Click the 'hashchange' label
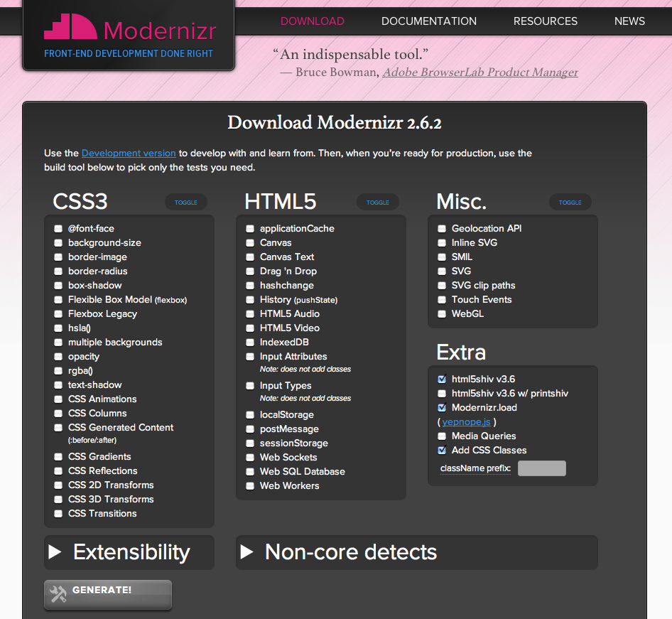 tap(287, 286)
